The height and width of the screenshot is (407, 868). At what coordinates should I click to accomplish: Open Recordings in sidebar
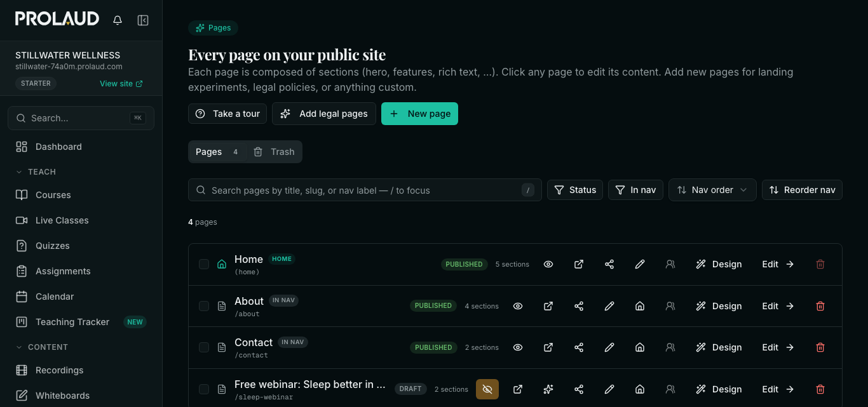point(81,370)
